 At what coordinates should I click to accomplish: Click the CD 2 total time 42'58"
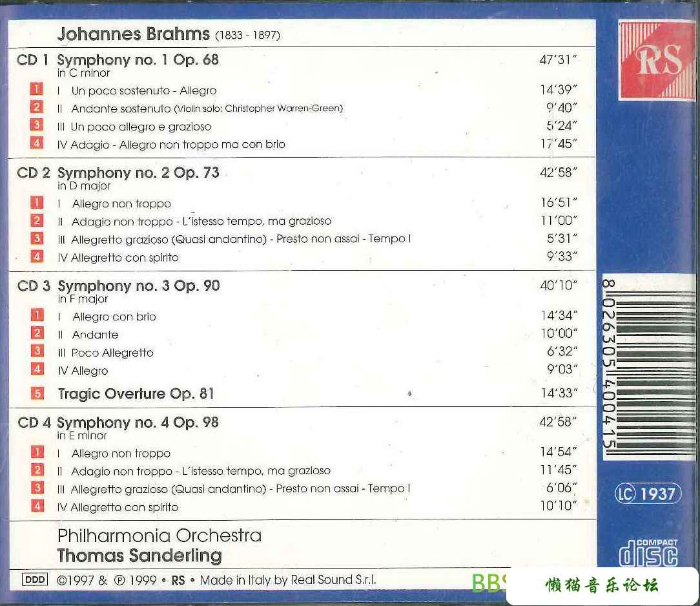coord(559,172)
